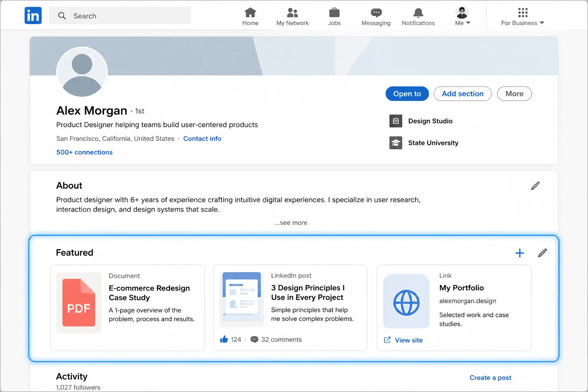View 500+ connections link

[x=84, y=152]
